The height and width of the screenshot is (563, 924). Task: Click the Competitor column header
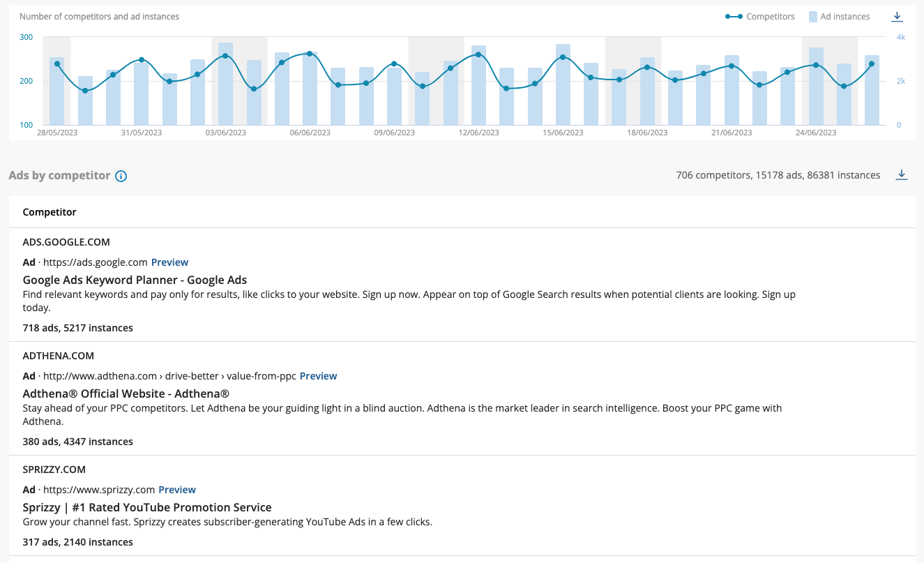click(x=50, y=211)
